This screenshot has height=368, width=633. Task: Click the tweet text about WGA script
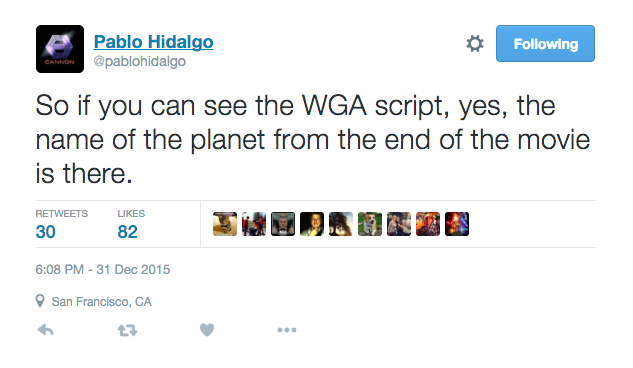pyautogui.click(x=313, y=140)
